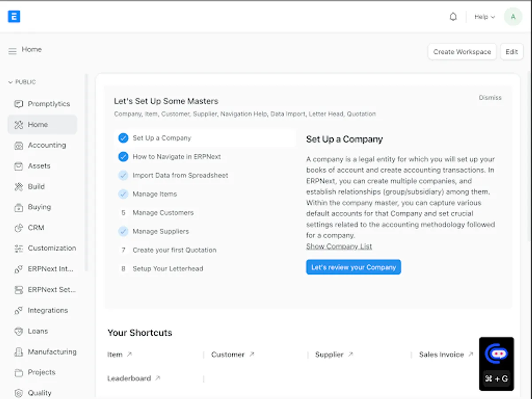
Task: Open the Accounting workspace icon
Action: pyautogui.click(x=19, y=145)
